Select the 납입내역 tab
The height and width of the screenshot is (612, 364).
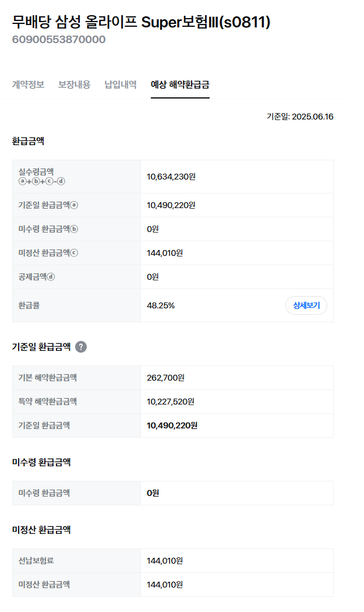pyautogui.click(x=121, y=85)
